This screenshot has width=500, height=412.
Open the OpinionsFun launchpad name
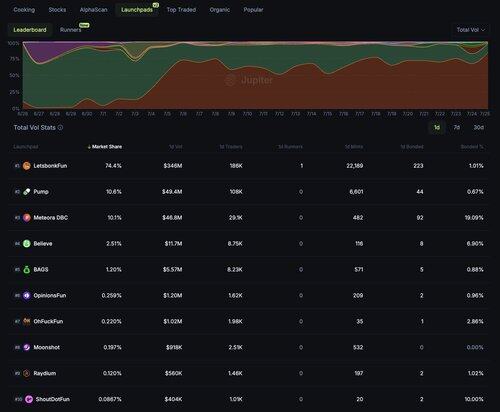coord(50,295)
